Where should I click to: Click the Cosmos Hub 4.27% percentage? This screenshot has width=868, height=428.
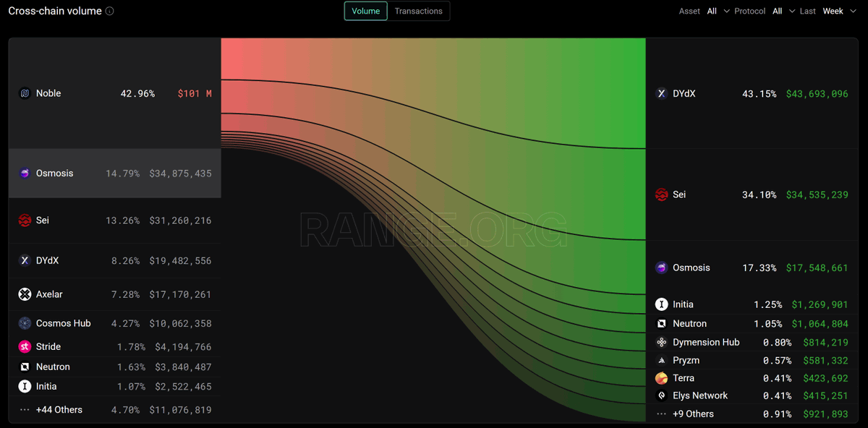[x=125, y=323]
